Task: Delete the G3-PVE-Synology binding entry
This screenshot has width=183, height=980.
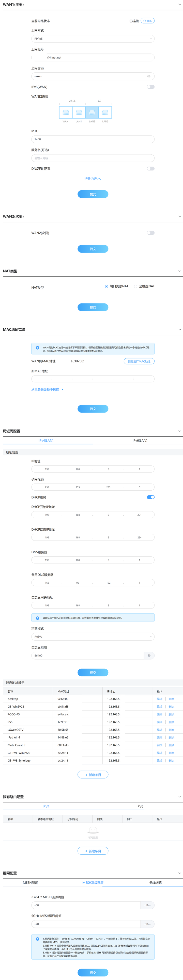Action: click(171, 760)
